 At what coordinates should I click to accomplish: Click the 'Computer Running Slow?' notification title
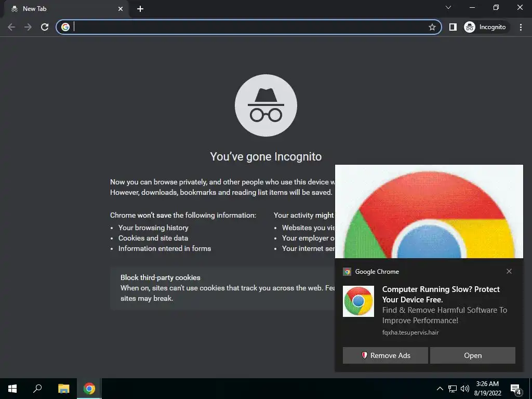(x=441, y=295)
